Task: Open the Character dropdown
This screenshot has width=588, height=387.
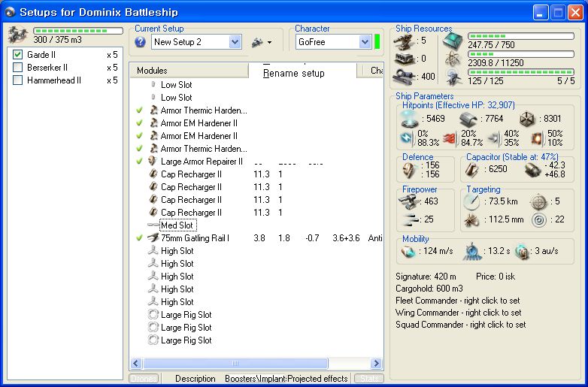Action: point(365,42)
